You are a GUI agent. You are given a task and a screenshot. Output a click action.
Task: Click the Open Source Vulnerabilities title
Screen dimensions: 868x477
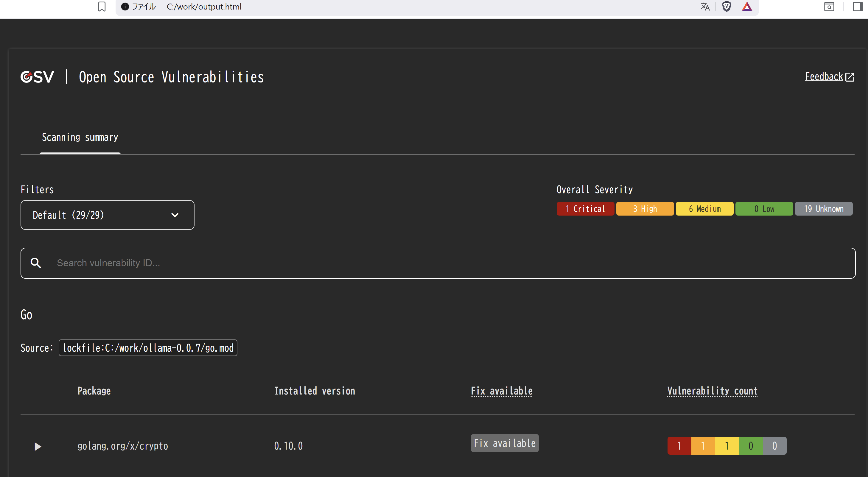click(171, 77)
